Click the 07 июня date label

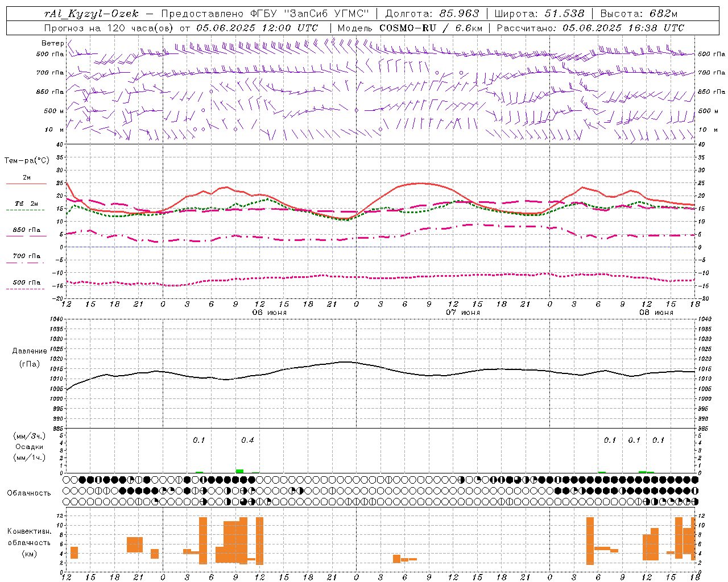point(463,313)
